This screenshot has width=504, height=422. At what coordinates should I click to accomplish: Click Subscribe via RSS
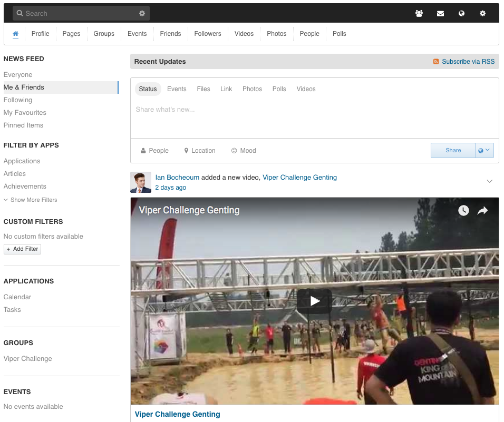(x=468, y=61)
